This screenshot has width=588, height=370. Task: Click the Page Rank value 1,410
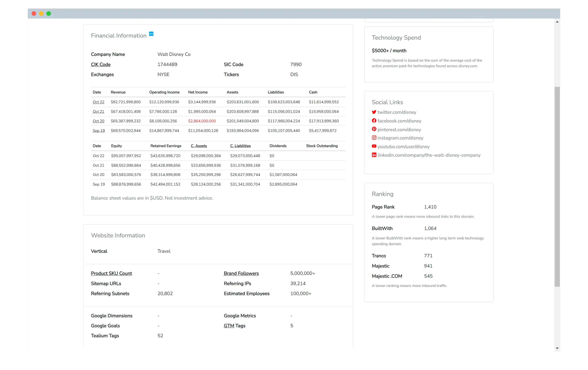[x=430, y=207]
